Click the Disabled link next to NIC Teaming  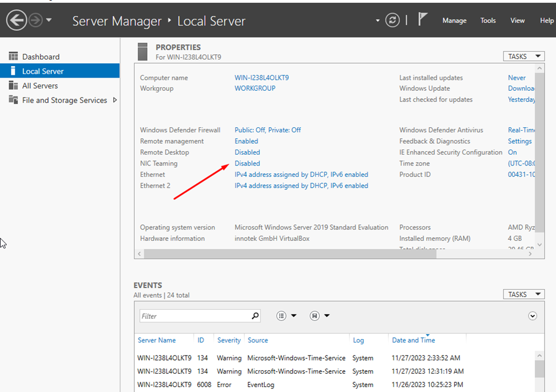[x=247, y=163]
